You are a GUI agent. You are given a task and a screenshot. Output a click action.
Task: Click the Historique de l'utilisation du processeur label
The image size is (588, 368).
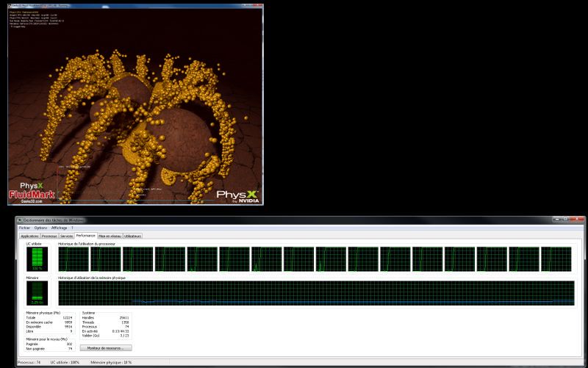pos(87,244)
